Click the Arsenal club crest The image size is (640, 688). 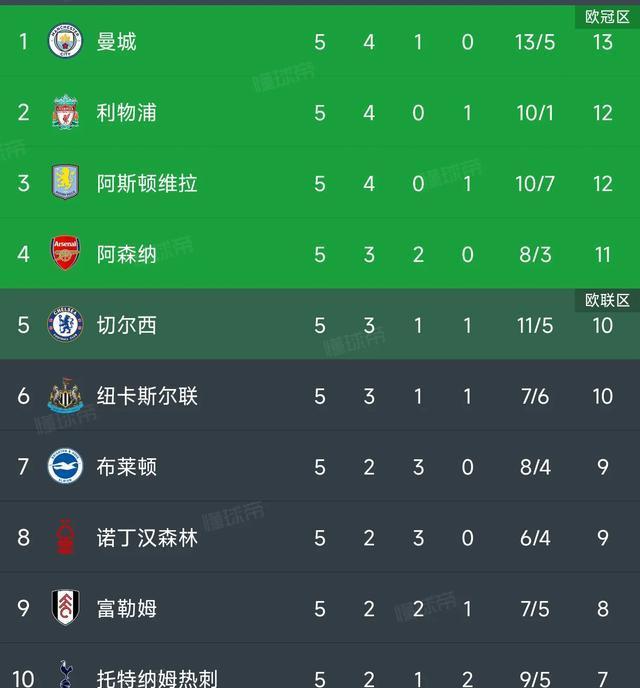(66, 254)
